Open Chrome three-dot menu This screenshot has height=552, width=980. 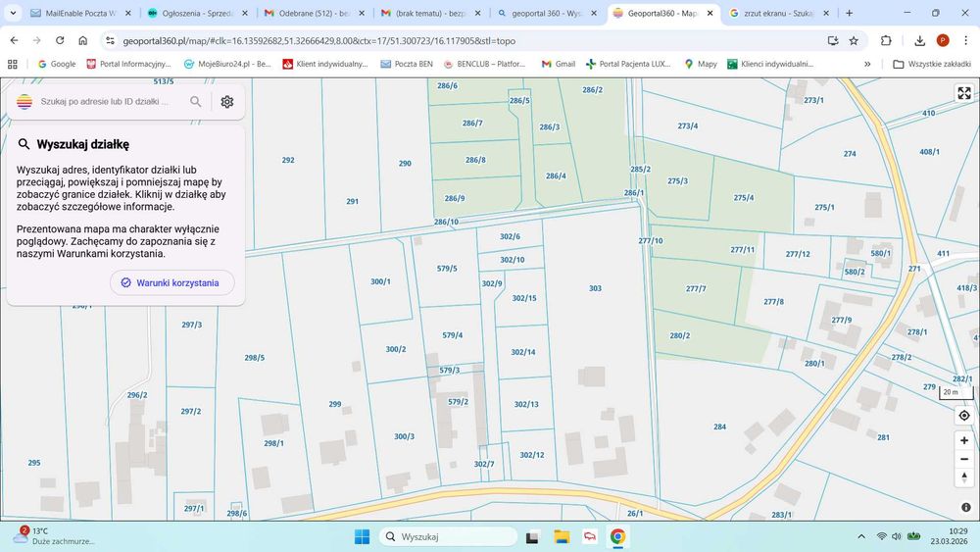tap(965, 40)
